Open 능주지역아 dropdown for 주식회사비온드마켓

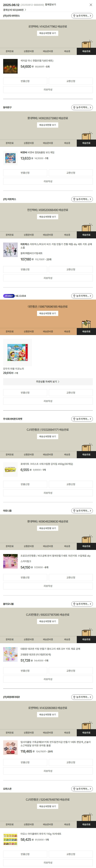[x=82, y=419]
